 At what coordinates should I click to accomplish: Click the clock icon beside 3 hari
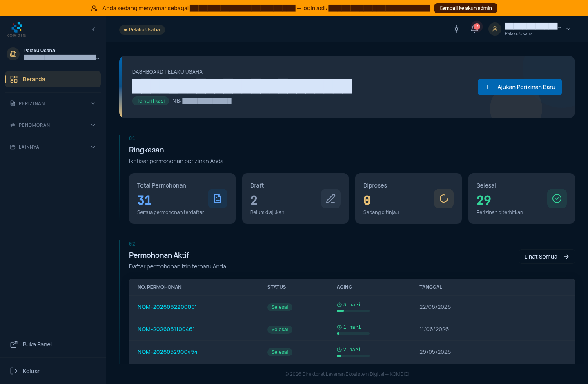coord(339,305)
